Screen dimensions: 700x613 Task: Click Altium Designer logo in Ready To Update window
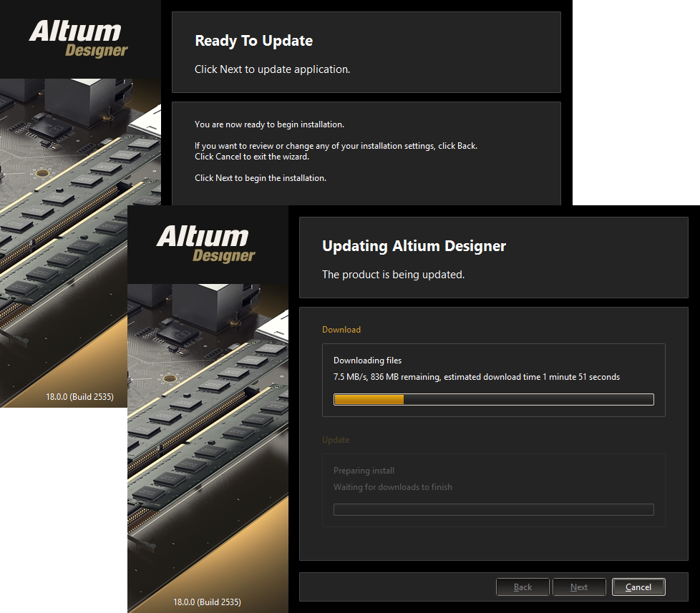coord(79,39)
